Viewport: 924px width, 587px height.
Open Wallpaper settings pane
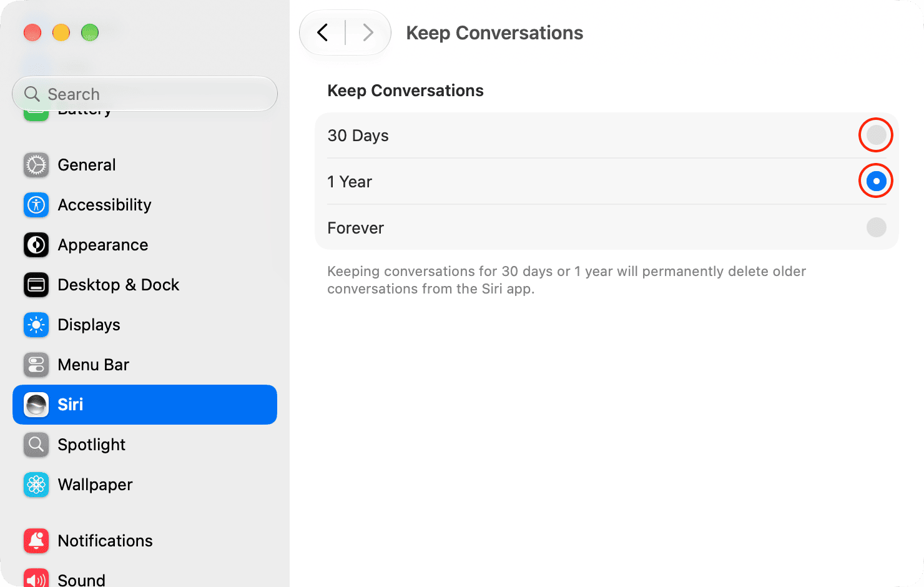145,485
